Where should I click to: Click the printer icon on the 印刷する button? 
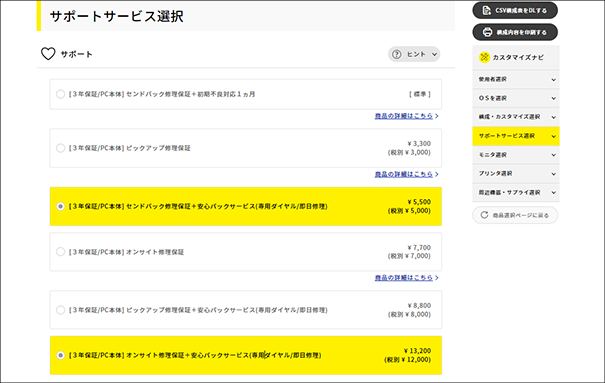click(488, 32)
